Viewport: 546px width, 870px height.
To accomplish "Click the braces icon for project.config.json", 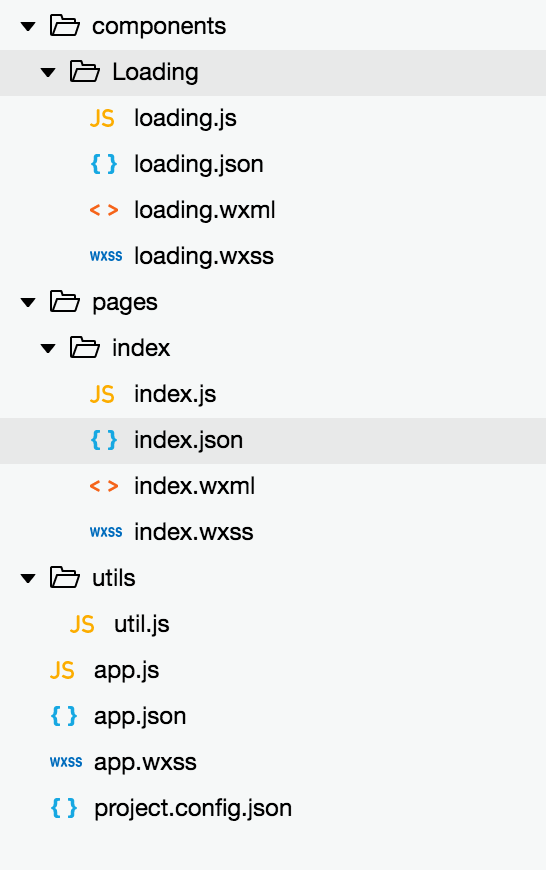I will pyautogui.click(x=64, y=808).
